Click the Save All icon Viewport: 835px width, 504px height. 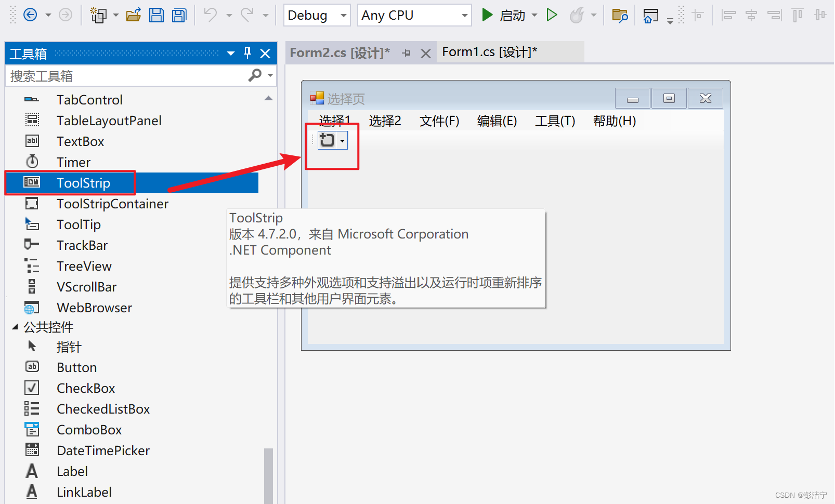coord(179,15)
